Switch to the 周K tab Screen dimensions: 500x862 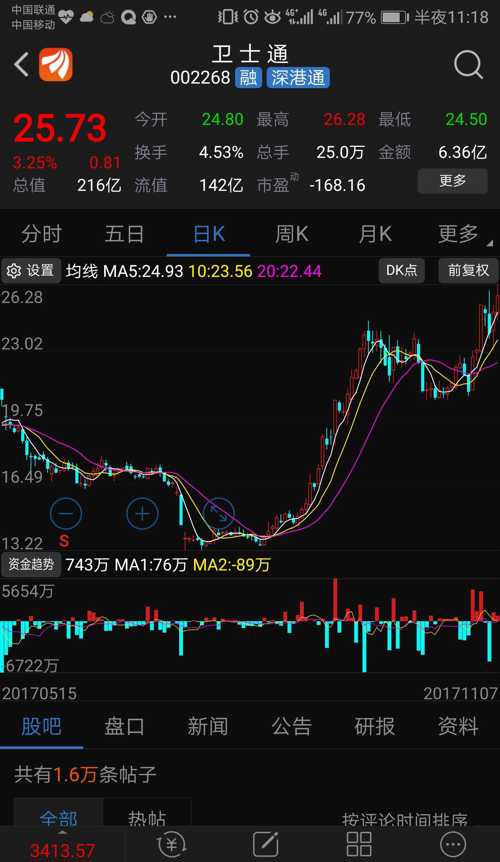pos(292,234)
